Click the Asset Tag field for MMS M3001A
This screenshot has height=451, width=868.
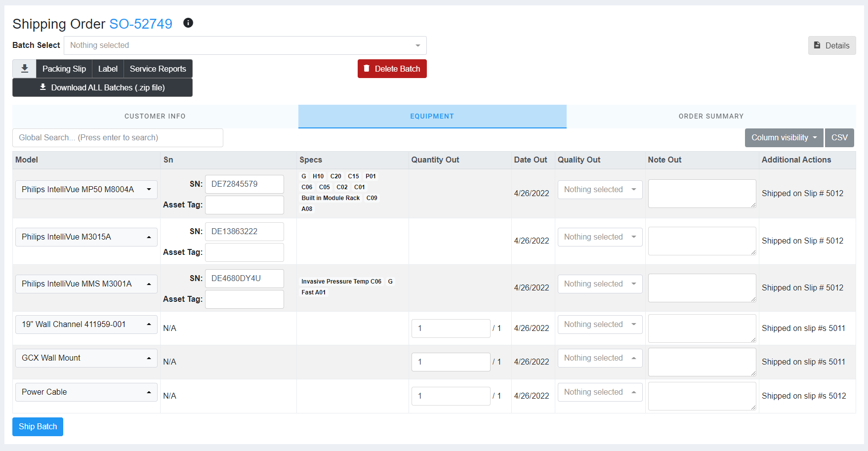click(245, 299)
